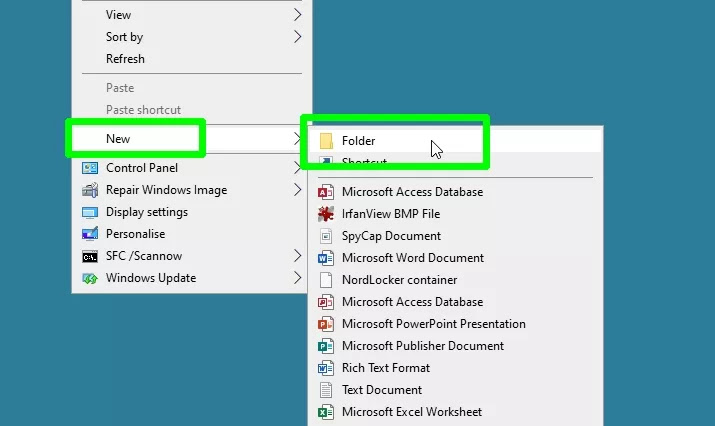Click the Microsoft Excel Worksheet icon

click(326, 412)
